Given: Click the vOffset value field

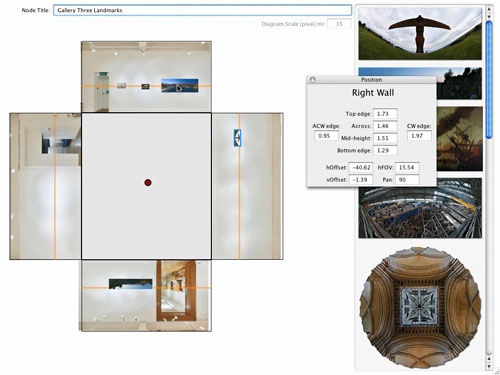Looking at the screenshot, I should (361, 180).
